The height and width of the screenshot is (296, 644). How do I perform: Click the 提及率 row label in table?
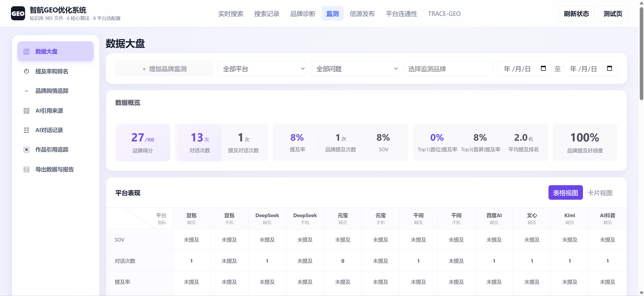click(123, 282)
